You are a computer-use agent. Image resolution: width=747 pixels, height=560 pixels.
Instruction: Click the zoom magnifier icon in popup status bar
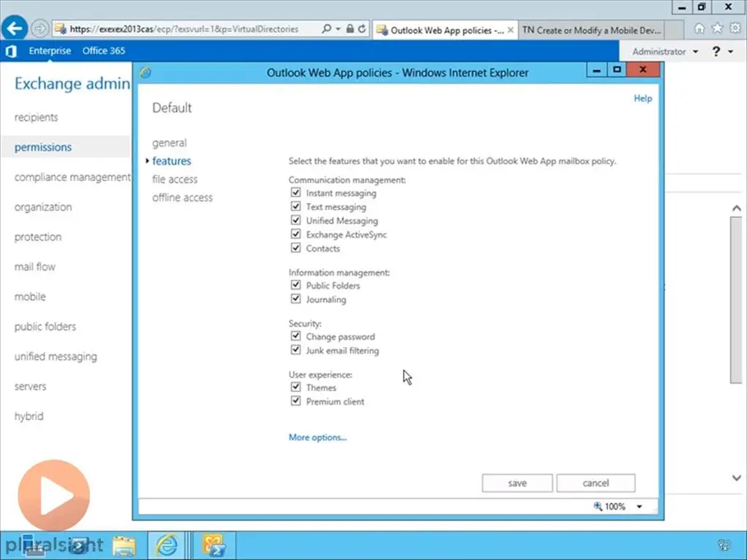click(x=598, y=506)
